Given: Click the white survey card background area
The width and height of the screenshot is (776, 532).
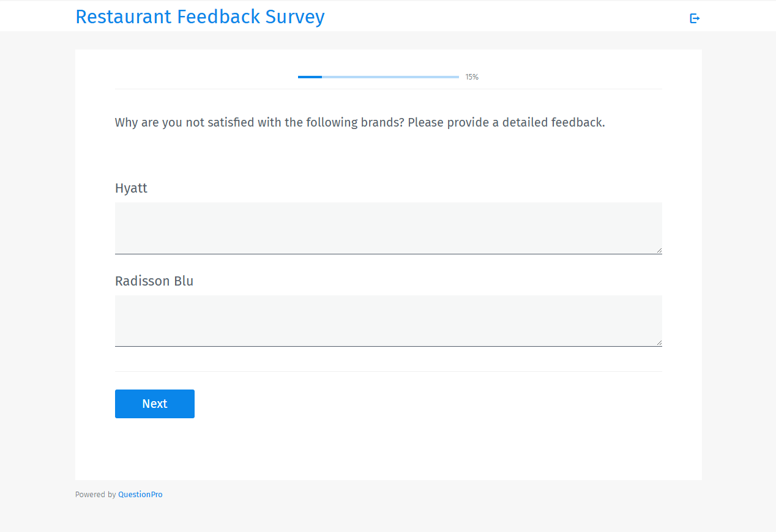Looking at the screenshot, I should coord(388,453).
